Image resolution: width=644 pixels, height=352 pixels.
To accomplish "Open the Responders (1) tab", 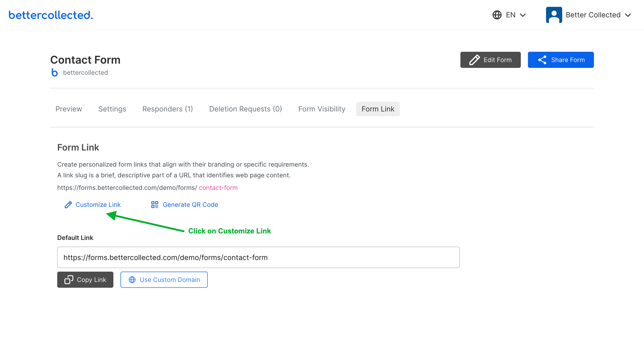I will [167, 109].
